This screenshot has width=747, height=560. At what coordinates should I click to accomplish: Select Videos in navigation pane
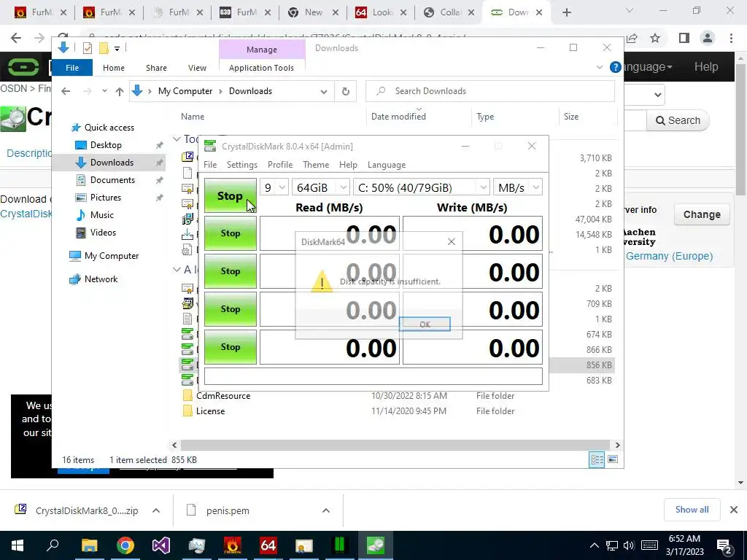(x=103, y=233)
